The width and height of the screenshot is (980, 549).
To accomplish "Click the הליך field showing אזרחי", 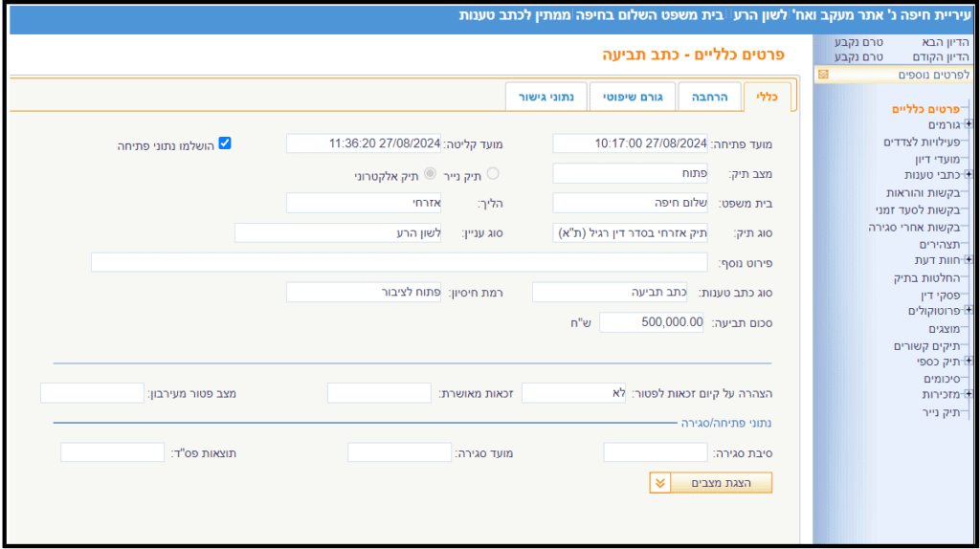I will point(364,203).
